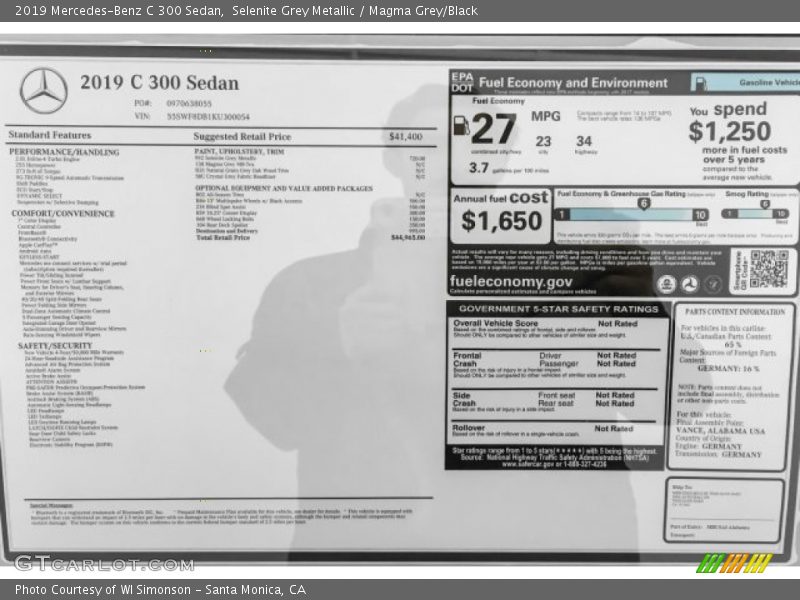Click "OPTIONAL EQUIPMENT AND VALUE ADDED PACKAGES" heading
This screenshot has height=600, width=800.
[x=284, y=188]
